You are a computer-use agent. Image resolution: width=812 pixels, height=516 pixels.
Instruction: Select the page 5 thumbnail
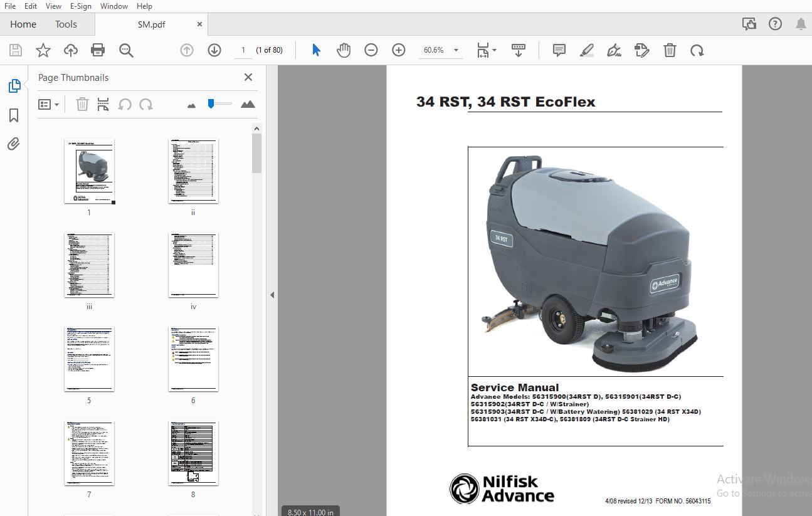[x=89, y=359]
